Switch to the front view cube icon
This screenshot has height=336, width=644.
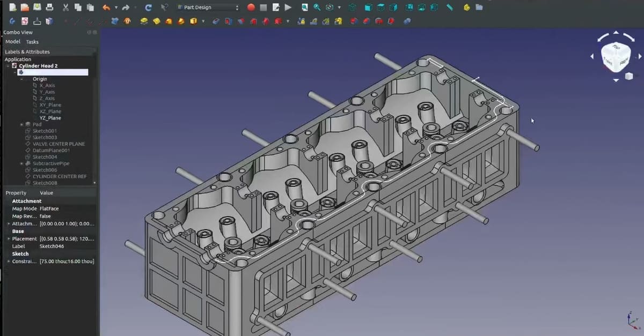tap(368, 8)
